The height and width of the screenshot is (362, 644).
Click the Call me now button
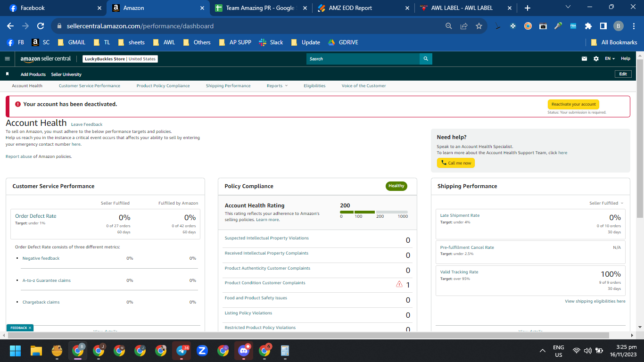click(456, 163)
